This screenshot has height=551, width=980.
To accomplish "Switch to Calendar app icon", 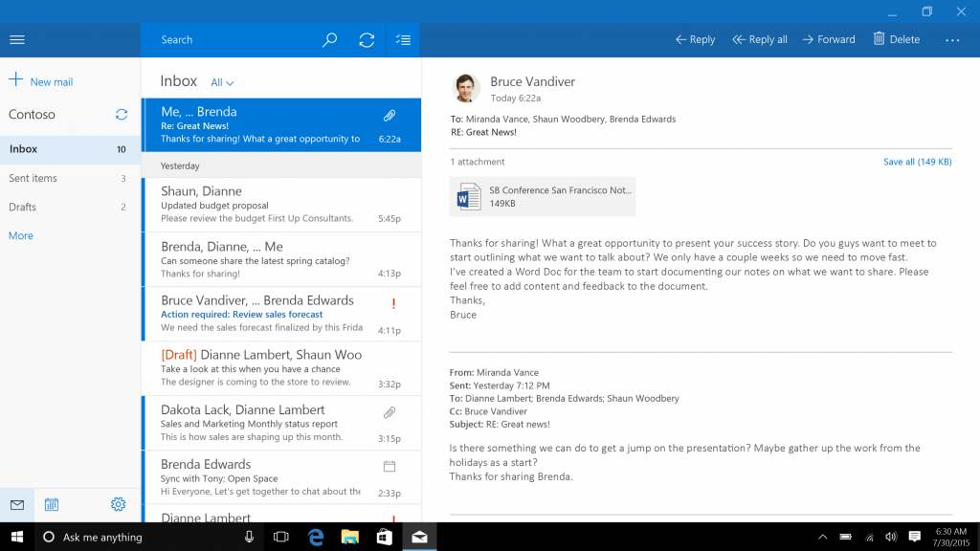I will (x=52, y=504).
